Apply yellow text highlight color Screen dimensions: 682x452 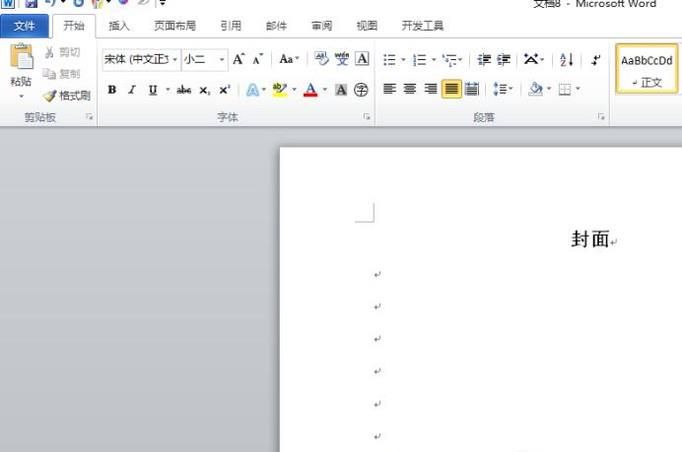tap(280, 90)
